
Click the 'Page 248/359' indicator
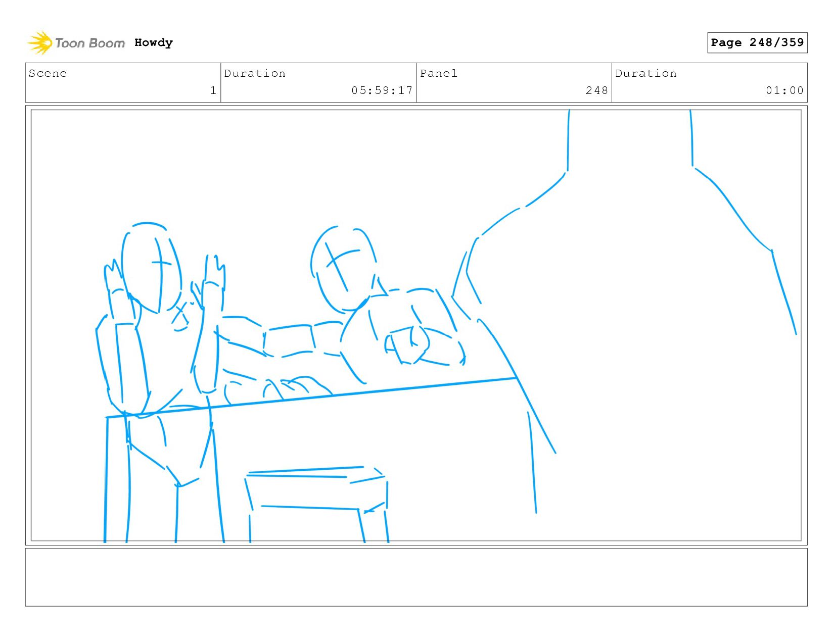click(x=757, y=42)
